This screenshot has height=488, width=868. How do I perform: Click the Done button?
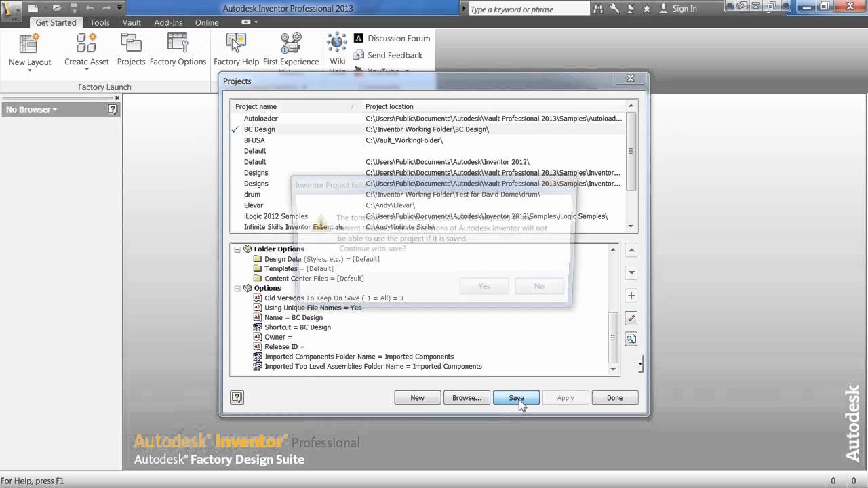click(x=614, y=398)
